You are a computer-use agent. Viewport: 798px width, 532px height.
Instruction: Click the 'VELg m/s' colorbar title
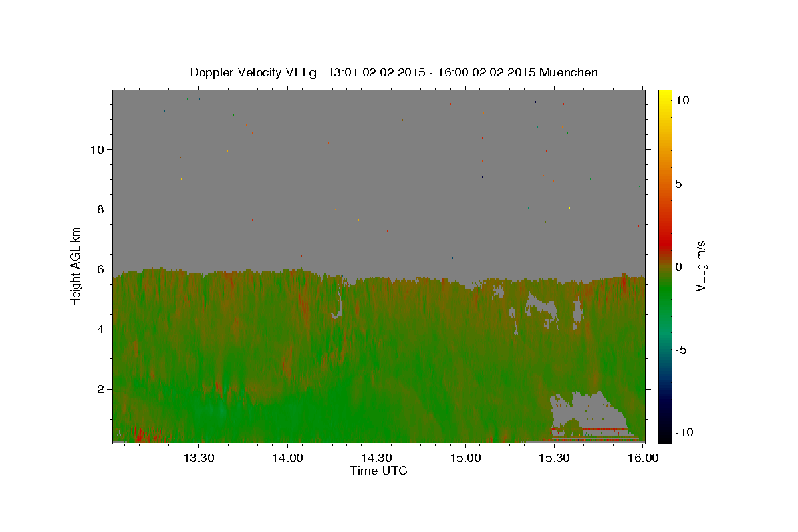[x=700, y=266]
